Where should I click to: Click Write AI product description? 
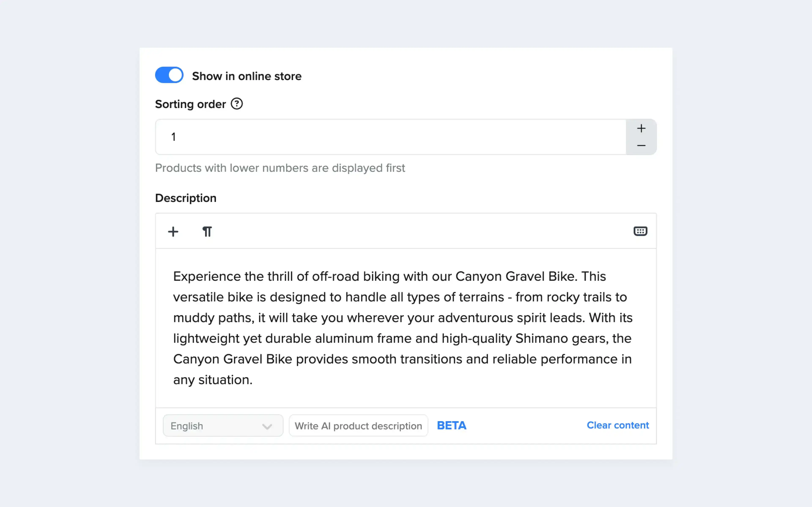point(358,425)
